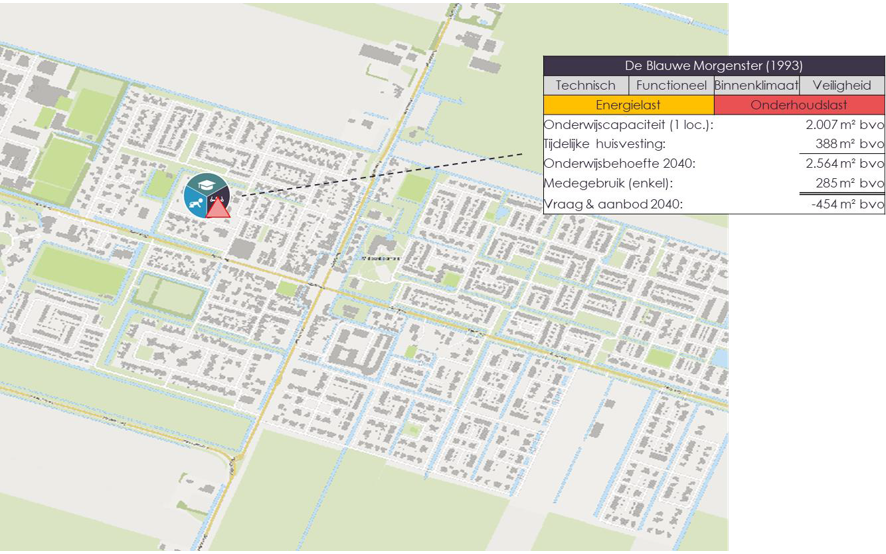Click the 2.007 m² bvo capacity value

tap(844, 126)
